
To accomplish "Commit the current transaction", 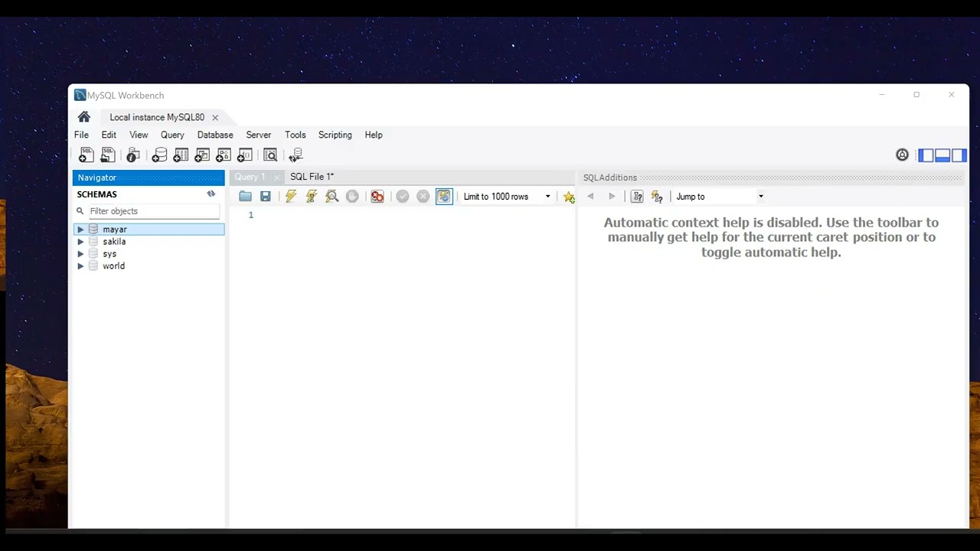I will point(403,197).
